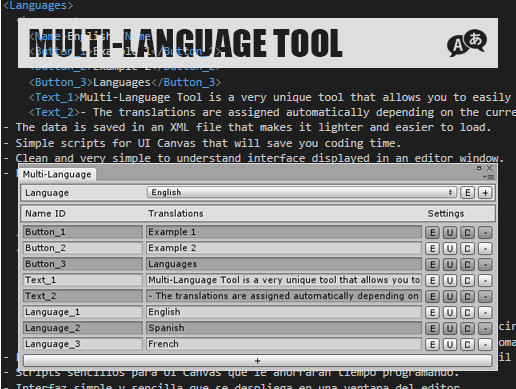Click the E button next to Language dropdown

tap(468, 193)
